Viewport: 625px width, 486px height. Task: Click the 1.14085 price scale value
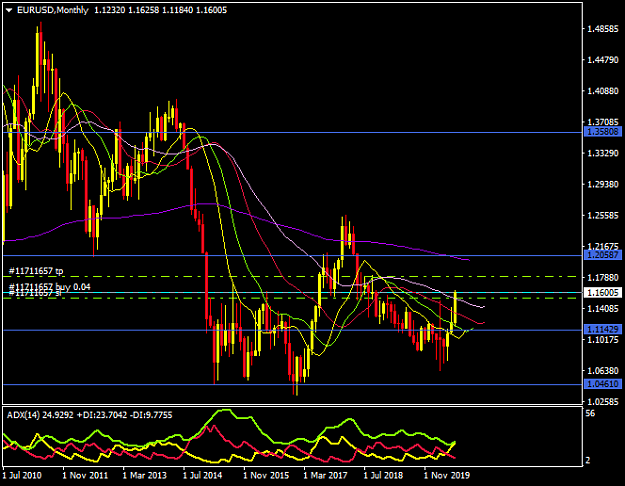tap(603, 308)
